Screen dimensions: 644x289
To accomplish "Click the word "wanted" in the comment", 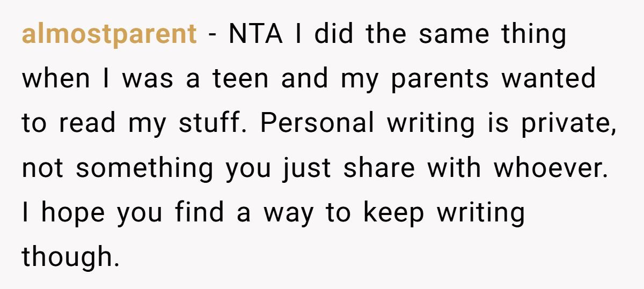I will (548, 79).
